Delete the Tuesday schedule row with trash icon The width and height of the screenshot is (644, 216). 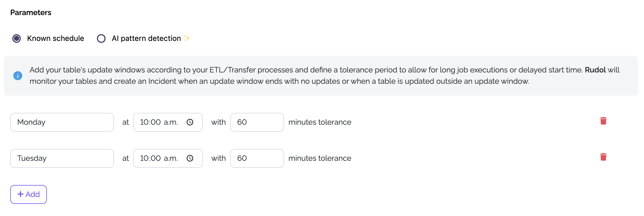(x=603, y=157)
